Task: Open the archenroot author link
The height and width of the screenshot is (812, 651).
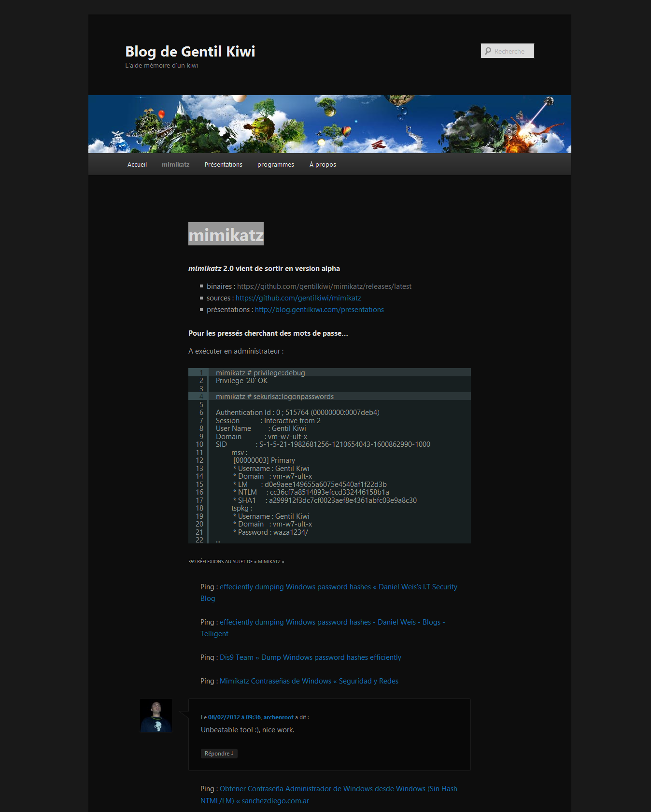Action: (278, 717)
